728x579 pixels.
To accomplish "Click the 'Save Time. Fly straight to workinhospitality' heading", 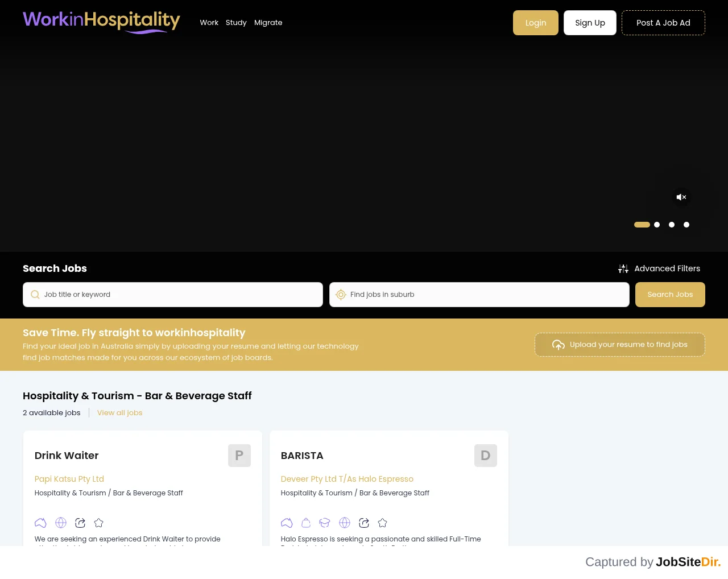I will [x=134, y=333].
